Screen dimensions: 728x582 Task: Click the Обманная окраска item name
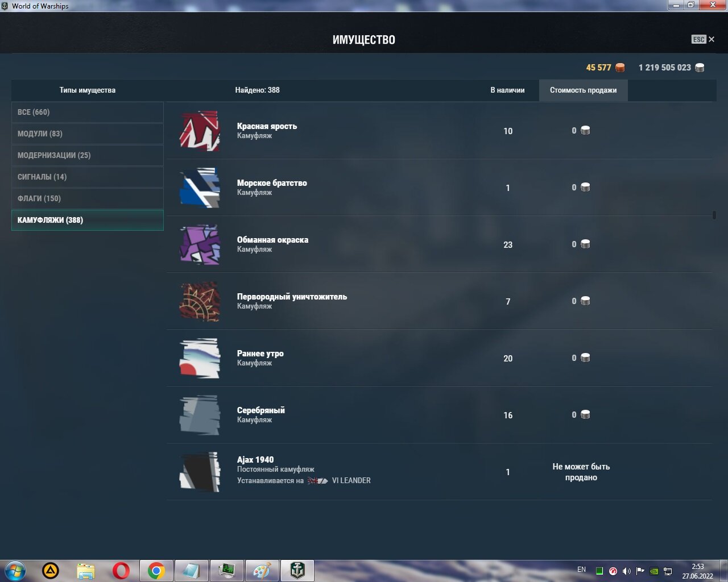(272, 240)
